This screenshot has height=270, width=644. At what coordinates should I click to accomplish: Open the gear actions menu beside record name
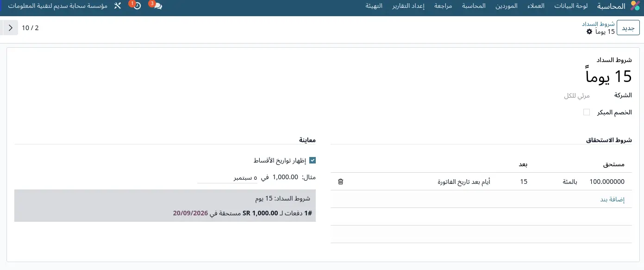[x=589, y=31]
